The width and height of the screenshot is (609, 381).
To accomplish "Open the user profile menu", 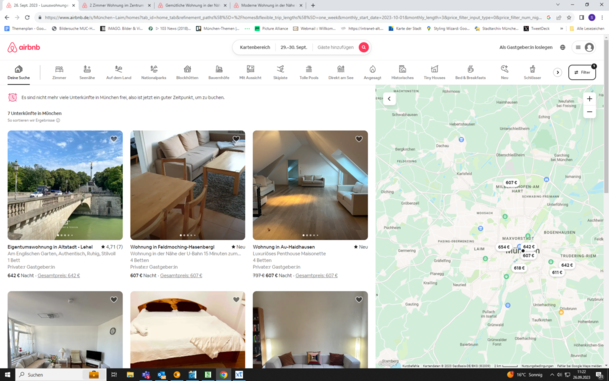I will [x=585, y=47].
